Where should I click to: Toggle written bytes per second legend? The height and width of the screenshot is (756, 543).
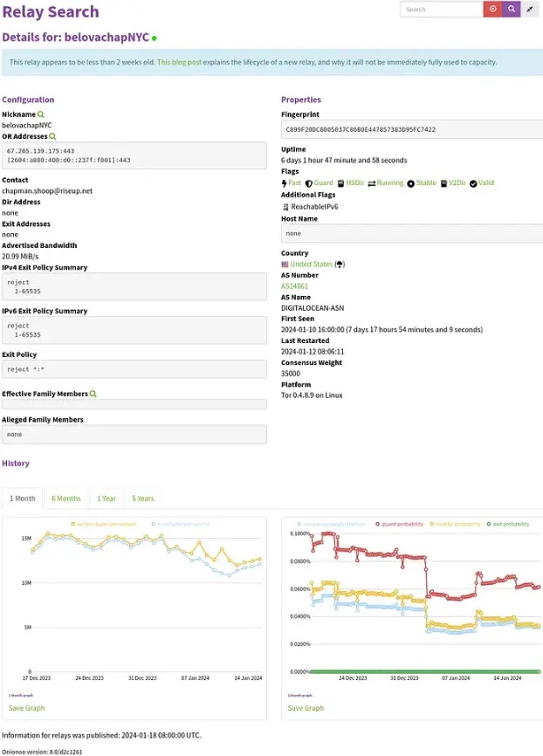point(103,524)
